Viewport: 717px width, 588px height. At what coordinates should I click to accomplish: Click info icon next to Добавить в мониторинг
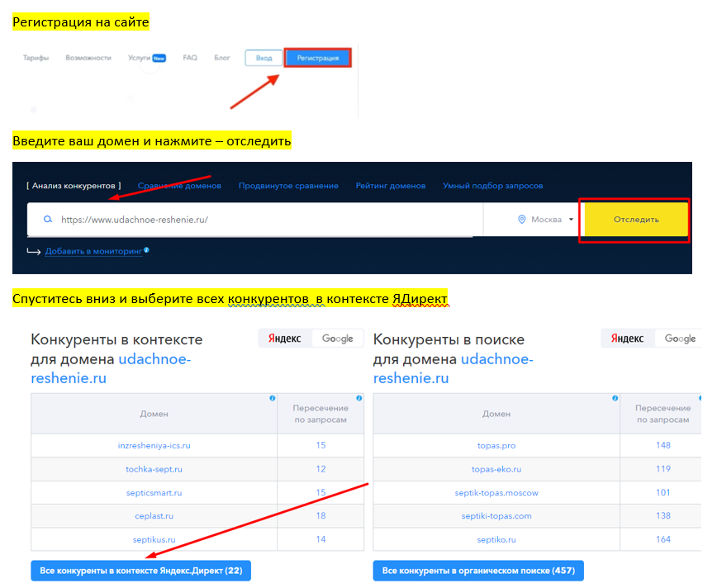[146, 250]
